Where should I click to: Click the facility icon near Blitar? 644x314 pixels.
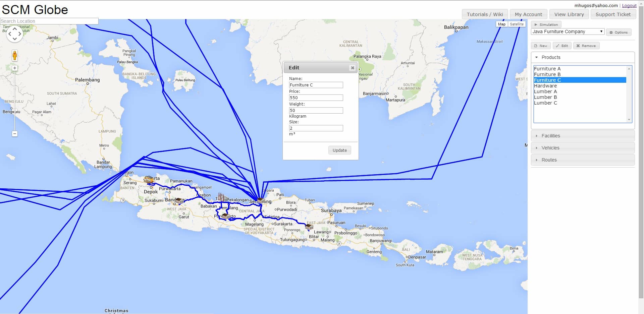pyautogui.click(x=309, y=227)
